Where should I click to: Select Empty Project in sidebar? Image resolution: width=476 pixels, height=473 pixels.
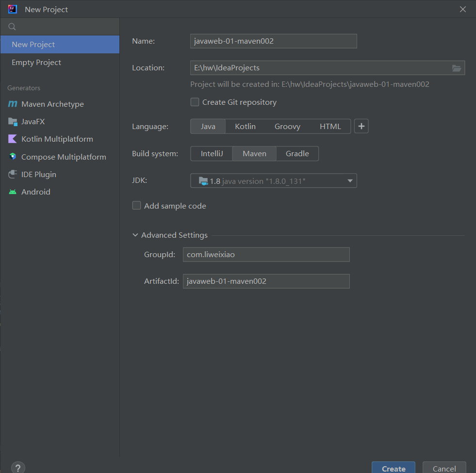[36, 63]
